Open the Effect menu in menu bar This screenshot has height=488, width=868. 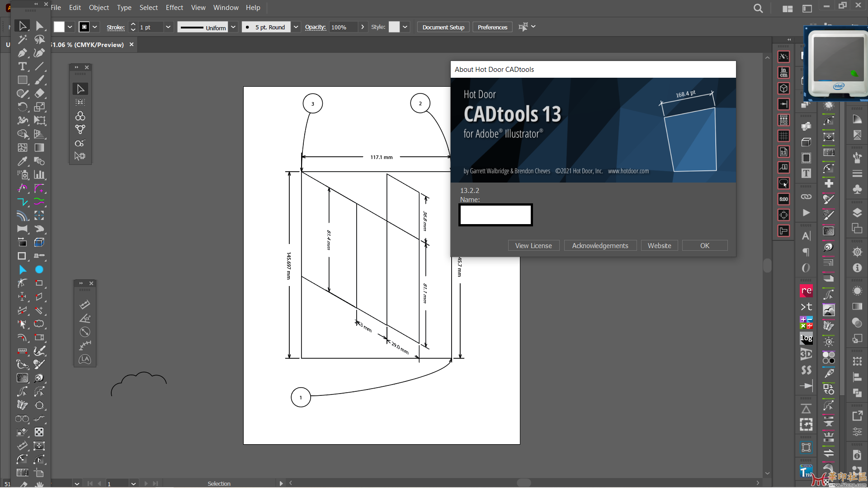[175, 7]
